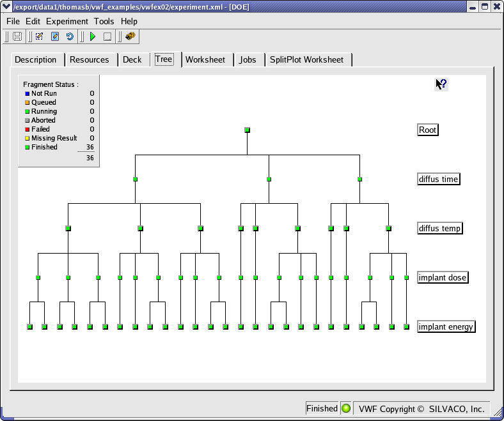
Task: Click the dashed-box pencil edit toolbar icon
Action: pyautogui.click(x=39, y=36)
